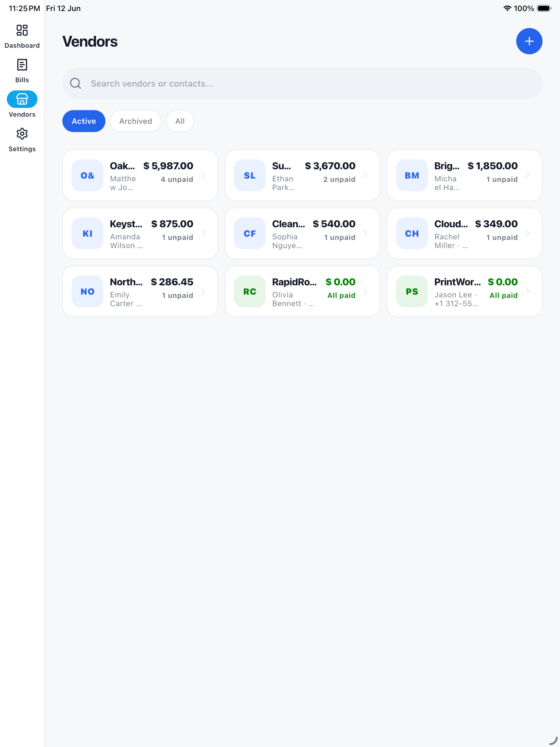Viewport: 560px width, 747px height.
Task: Click the Settings label in sidebar
Action: (x=22, y=149)
